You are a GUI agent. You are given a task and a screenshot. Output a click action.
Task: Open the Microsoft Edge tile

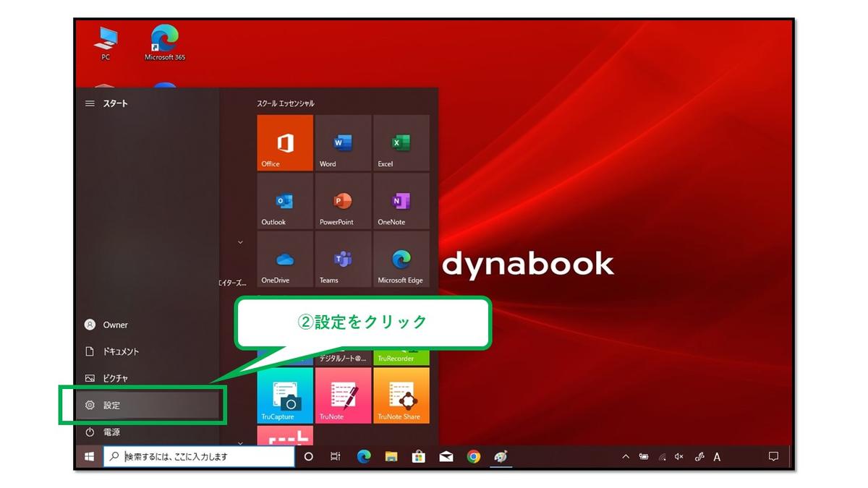(x=401, y=259)
